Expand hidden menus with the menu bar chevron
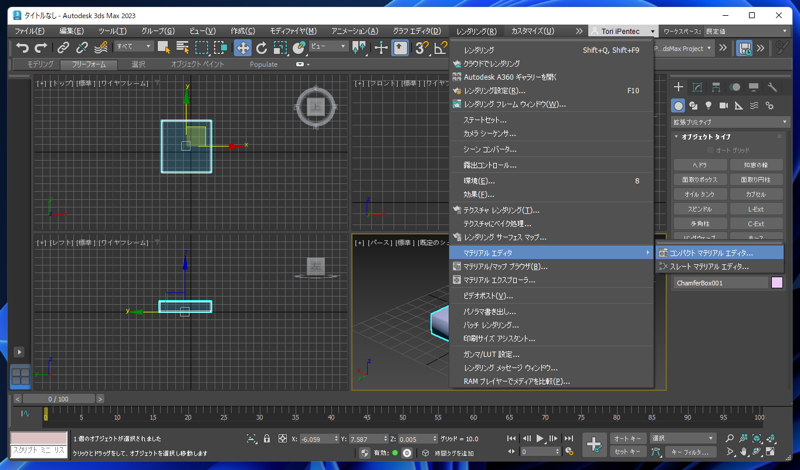This screenshot has width=800, height=470. click(x=579, y=31)
